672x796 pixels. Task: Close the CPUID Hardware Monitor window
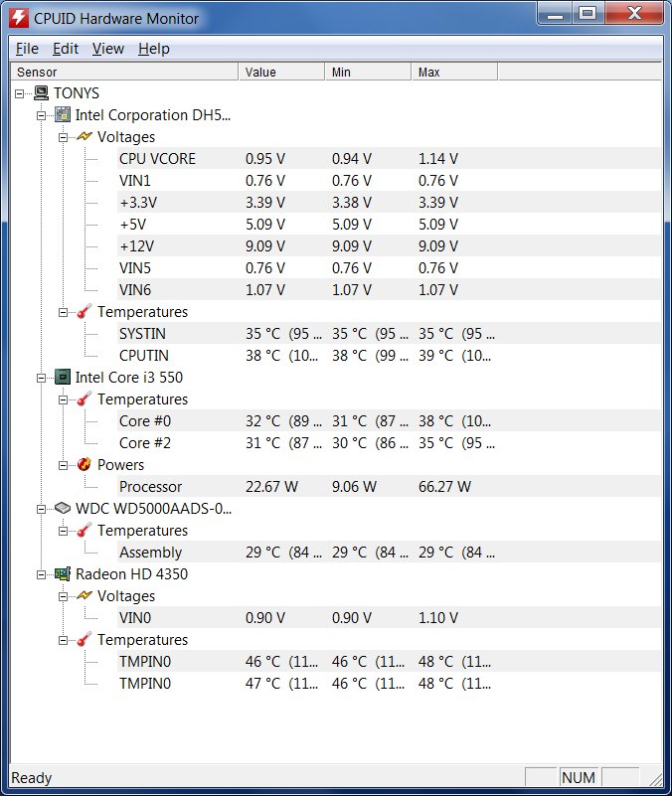pos(634,13)
